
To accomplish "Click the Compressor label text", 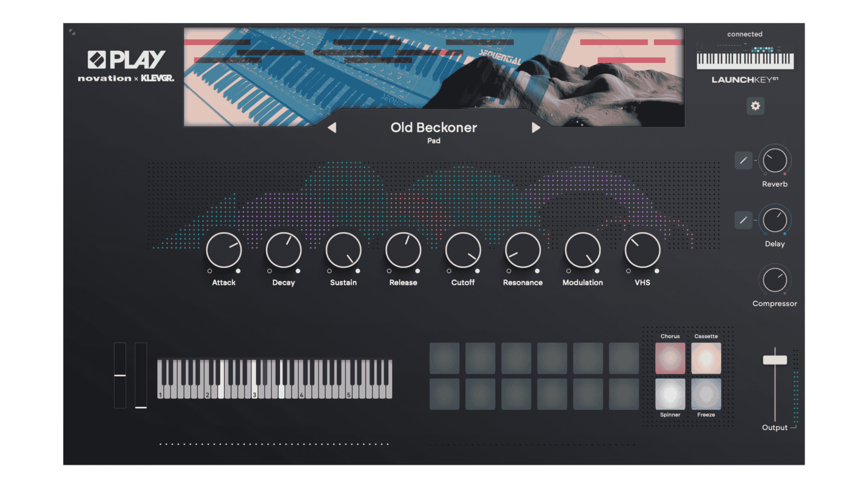I will coord(775,304).
